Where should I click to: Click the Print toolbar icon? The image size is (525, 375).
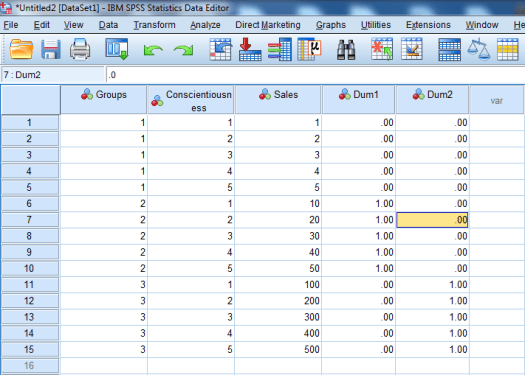(x=80, y=49)
